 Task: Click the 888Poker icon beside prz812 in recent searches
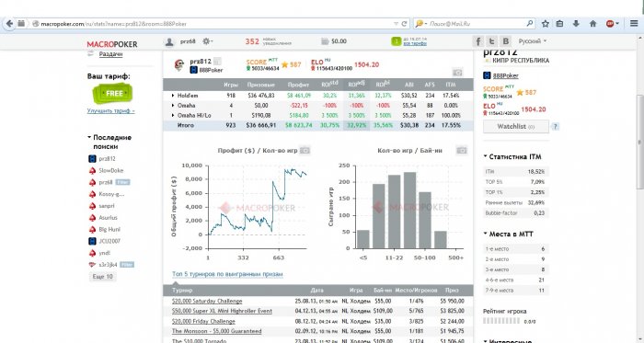click(x=92, y=159)
